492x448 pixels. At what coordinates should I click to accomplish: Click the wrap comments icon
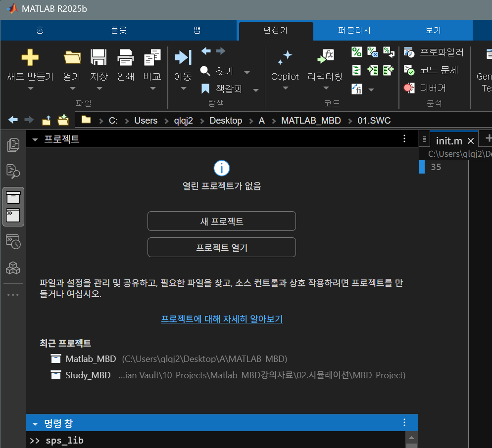389,52
